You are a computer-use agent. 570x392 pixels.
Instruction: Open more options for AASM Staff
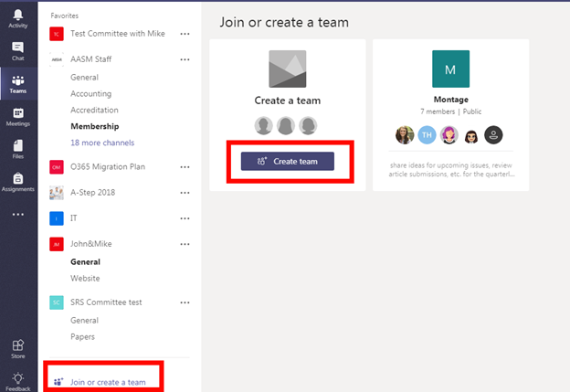[x=185, y=59]
